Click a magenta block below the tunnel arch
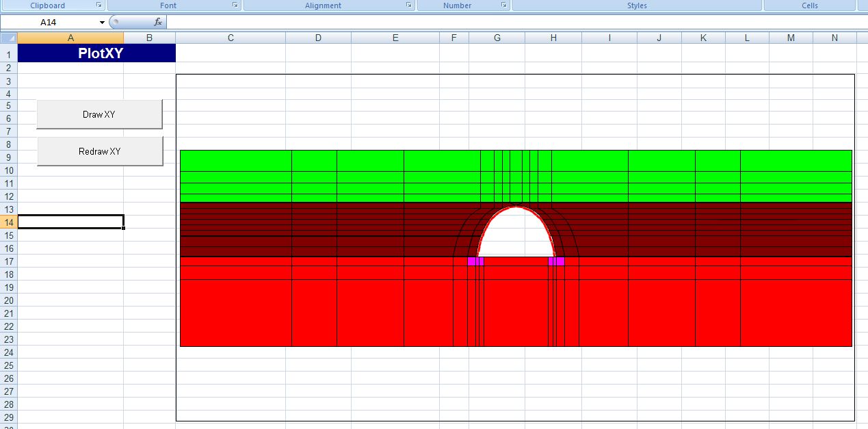Viewport: 868px width, 429px height. point(472,261)
